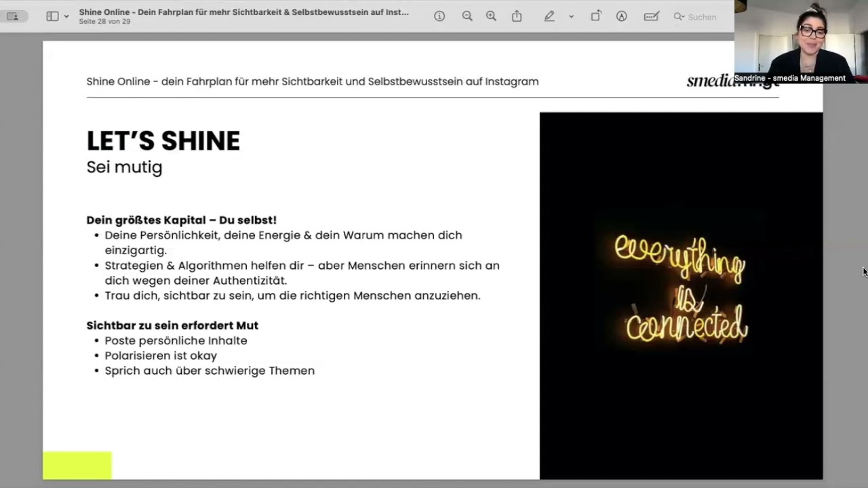Click the 'Seite 28 von 29' page indicator

click(104, 22)
